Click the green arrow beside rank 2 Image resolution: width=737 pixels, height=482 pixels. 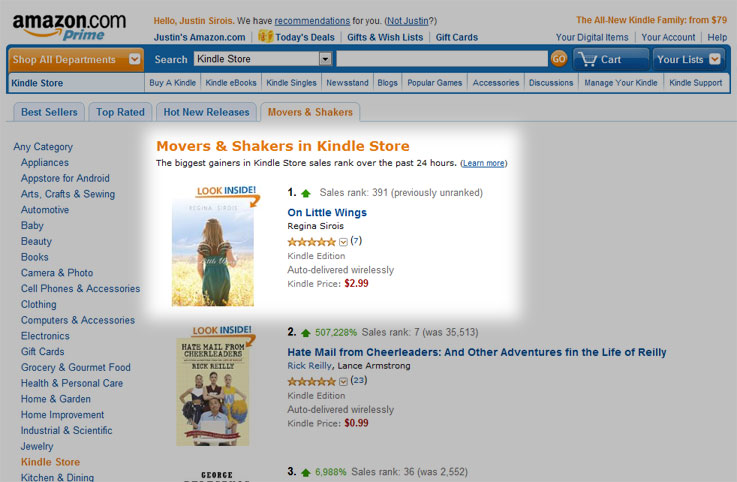point(305,333)
